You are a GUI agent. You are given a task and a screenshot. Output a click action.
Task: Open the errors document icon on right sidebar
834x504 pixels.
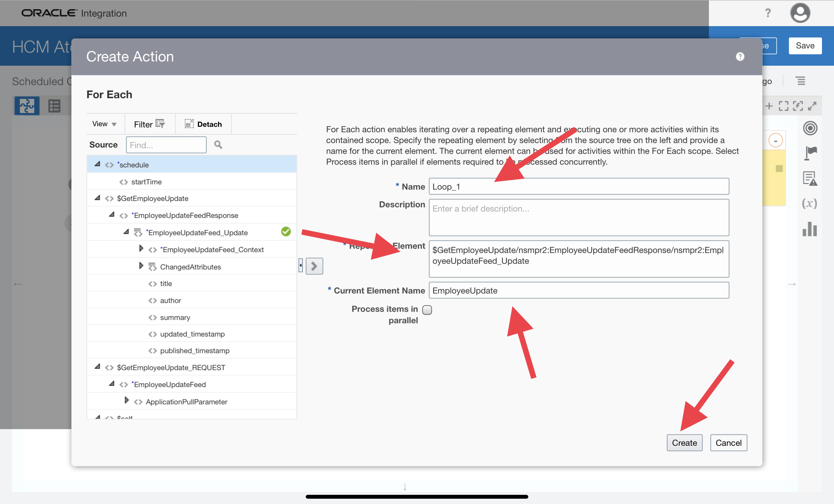[810, 178]
